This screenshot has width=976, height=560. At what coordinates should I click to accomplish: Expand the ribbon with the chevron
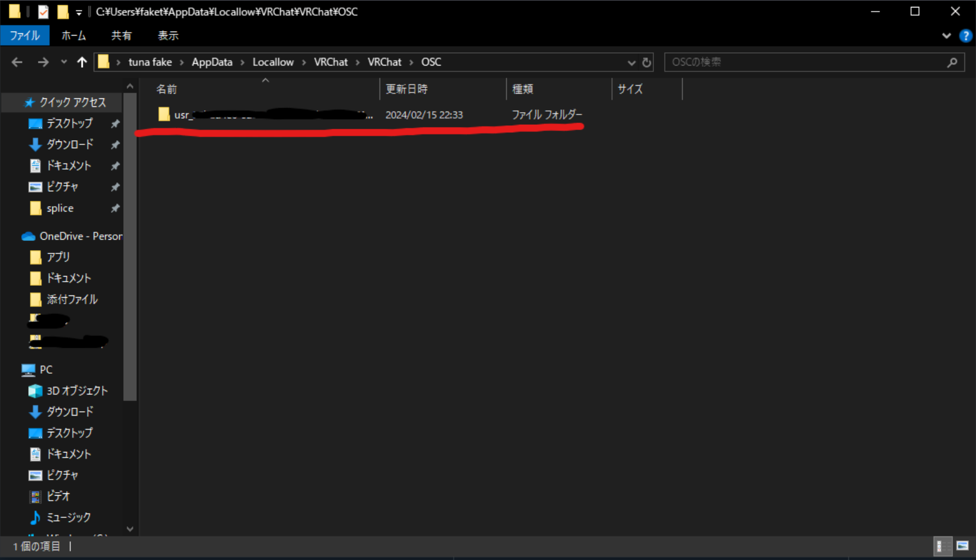click(x=946, y=36)
